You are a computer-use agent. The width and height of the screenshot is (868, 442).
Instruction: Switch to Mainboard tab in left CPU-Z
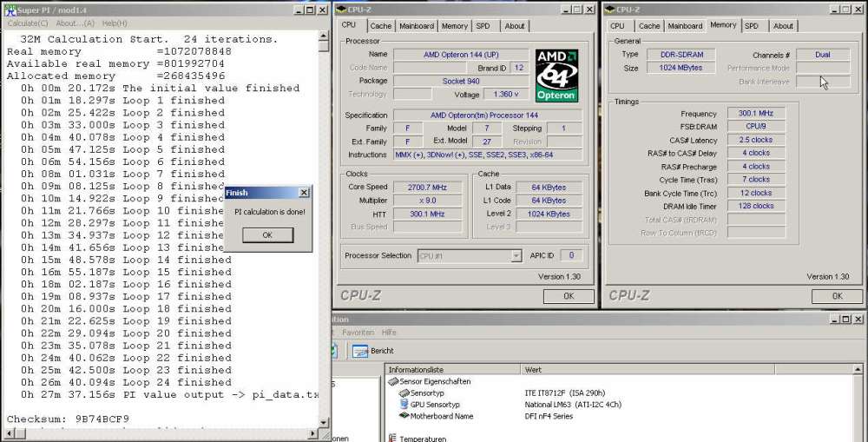pyautogui.click(x=417, y=26)
